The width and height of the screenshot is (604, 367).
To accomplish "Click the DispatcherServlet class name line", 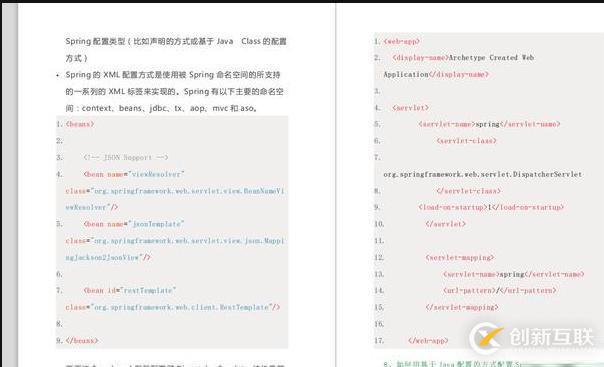I will (x=483, y=174).
